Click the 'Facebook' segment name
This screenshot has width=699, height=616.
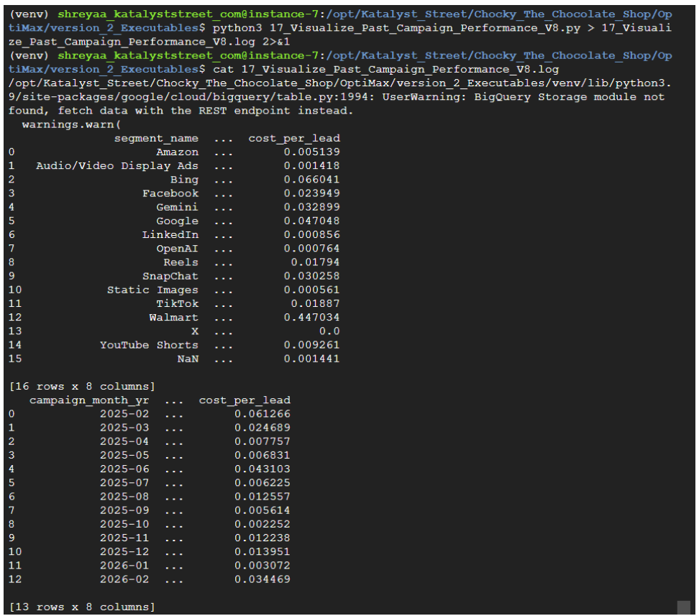tap(170, 193)
